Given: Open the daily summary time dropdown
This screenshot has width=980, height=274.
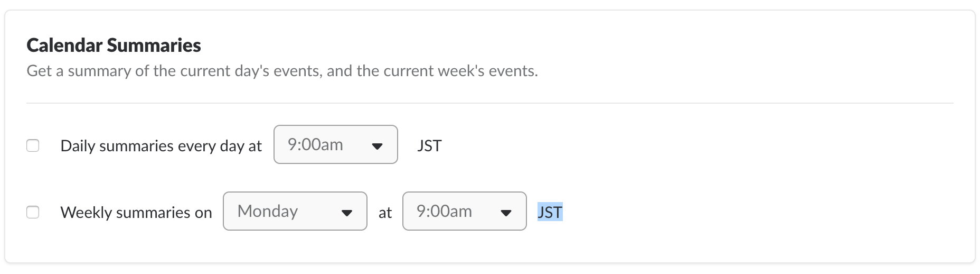Looking at the screenshot, I should [335, 144].
